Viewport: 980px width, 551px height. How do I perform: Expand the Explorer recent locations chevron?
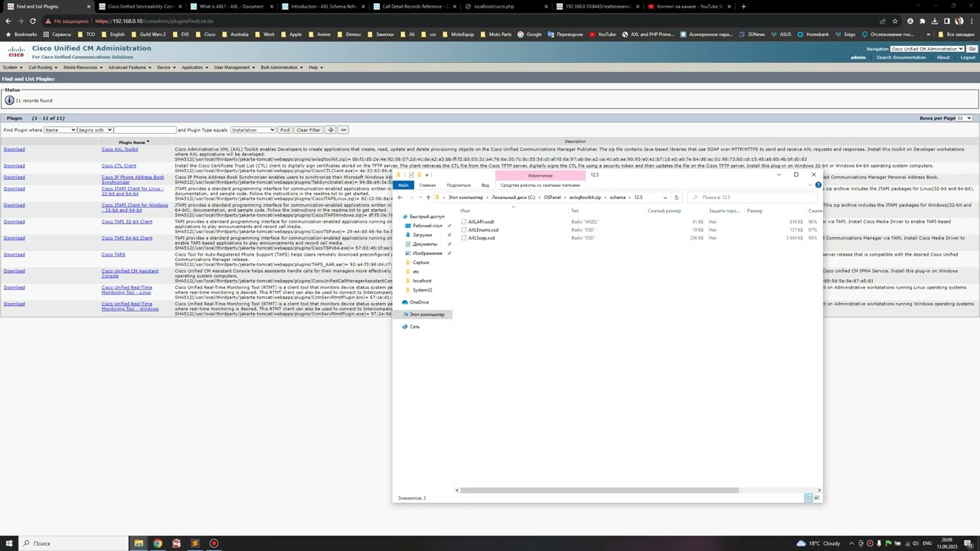[419, 197]
